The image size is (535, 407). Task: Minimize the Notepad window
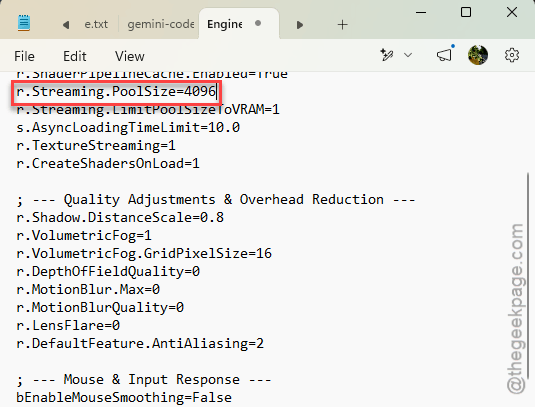[x=421, y=13]
